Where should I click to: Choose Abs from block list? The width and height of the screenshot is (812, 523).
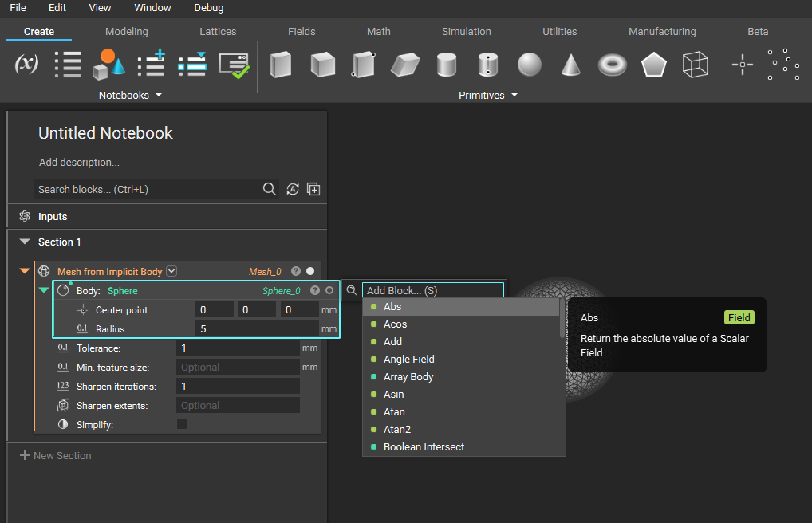(x=461, y=307)
